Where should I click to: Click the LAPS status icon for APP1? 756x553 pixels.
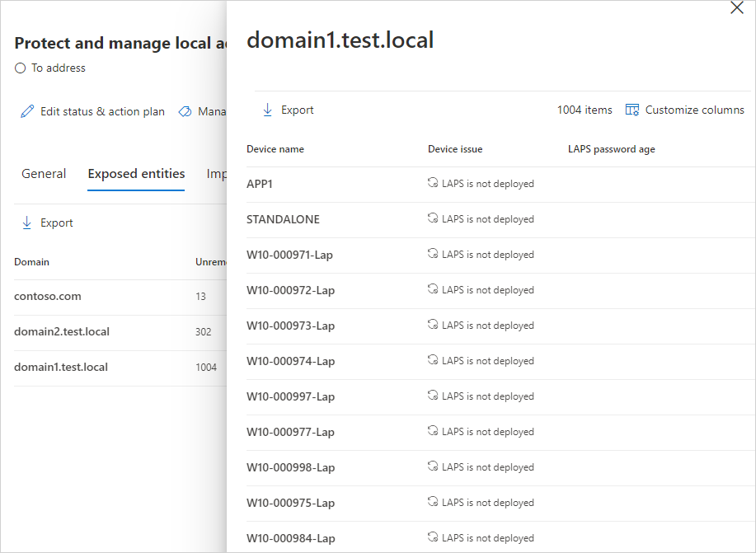[433, 183]
